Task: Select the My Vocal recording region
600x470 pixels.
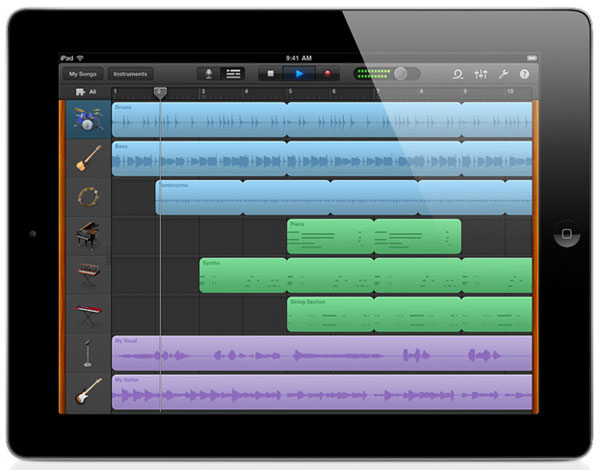Action: (322, 353)
